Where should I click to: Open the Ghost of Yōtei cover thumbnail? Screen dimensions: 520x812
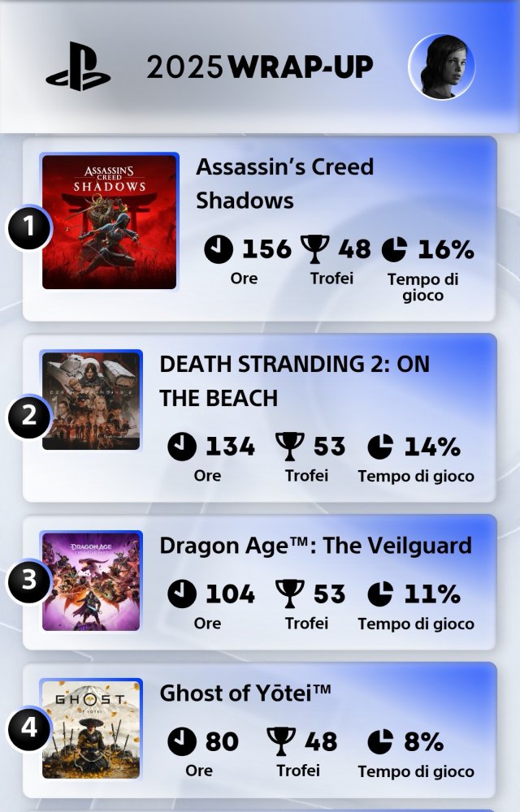(91, 729)
